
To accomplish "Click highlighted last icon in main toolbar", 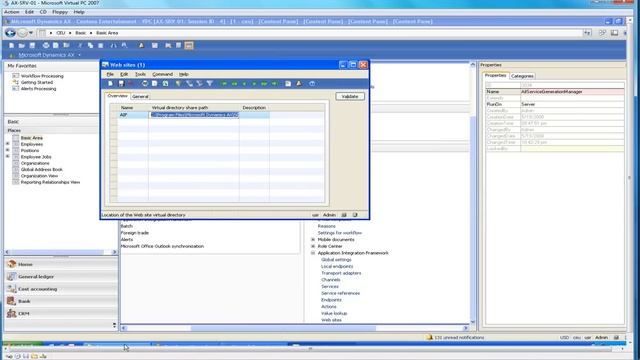I will coord(189,45).
